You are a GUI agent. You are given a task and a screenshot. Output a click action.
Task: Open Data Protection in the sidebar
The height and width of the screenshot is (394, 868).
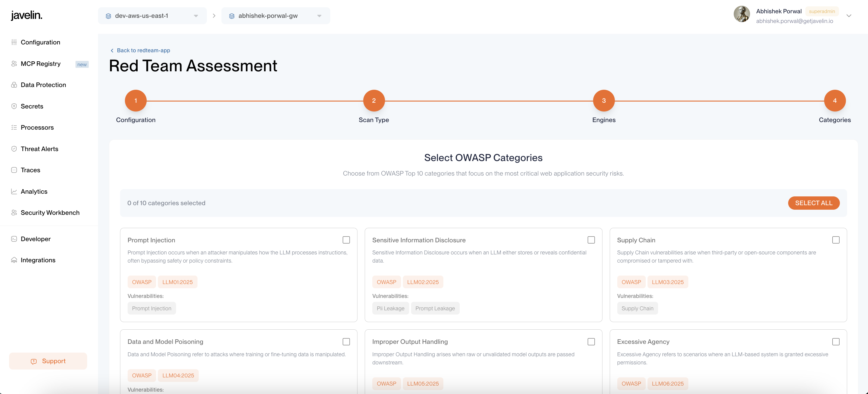tap(43, 85)
